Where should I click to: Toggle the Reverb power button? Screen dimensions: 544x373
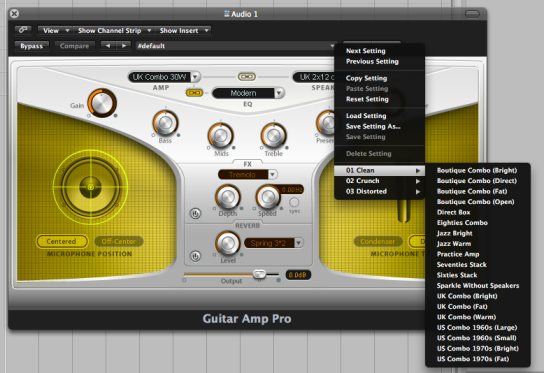(x=195, y=256)
